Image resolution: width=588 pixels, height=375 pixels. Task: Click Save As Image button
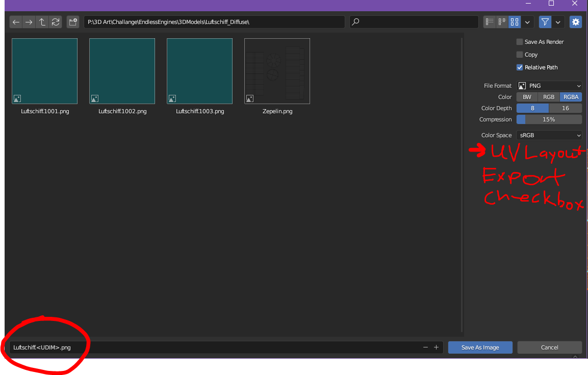[480, 347]
